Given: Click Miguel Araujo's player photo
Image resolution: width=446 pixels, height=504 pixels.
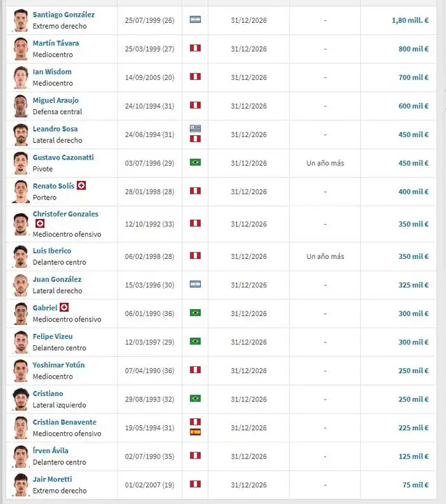Looking at the screenshot, I should tap(20, 106).
